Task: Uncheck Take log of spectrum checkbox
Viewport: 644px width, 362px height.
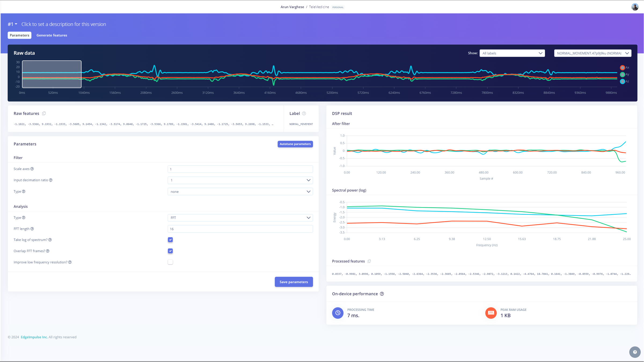Action: coord(170,240)
